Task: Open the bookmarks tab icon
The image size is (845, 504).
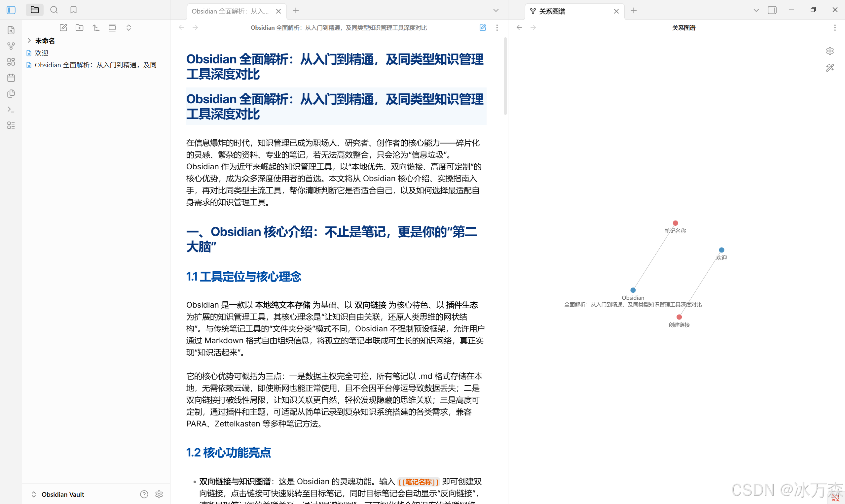Action: pos(73,10)
